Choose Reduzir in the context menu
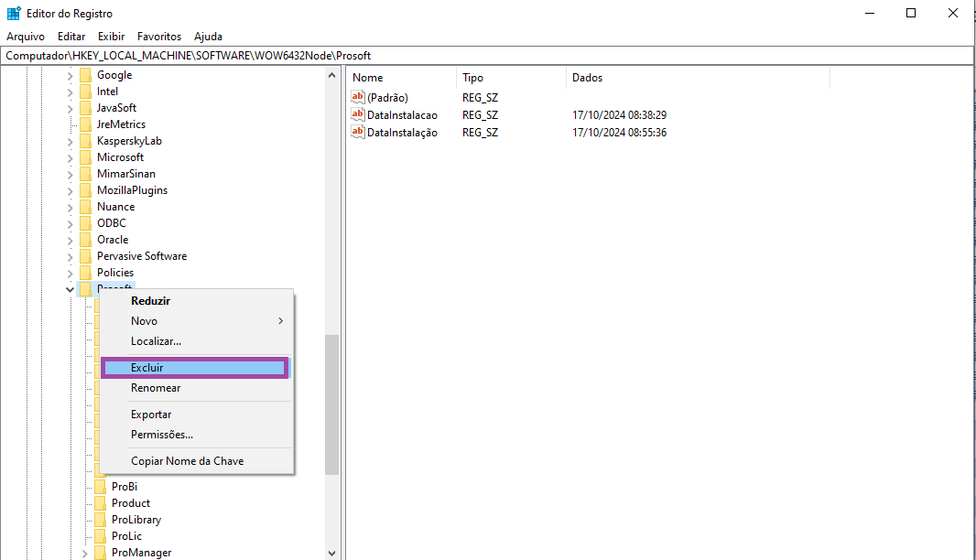 [x=197, y=300]
